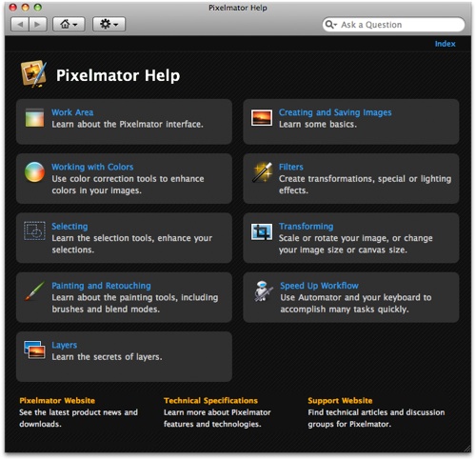The image size is (476, 460).
Task: Open the Filters help topic
Action: point(291,167)
